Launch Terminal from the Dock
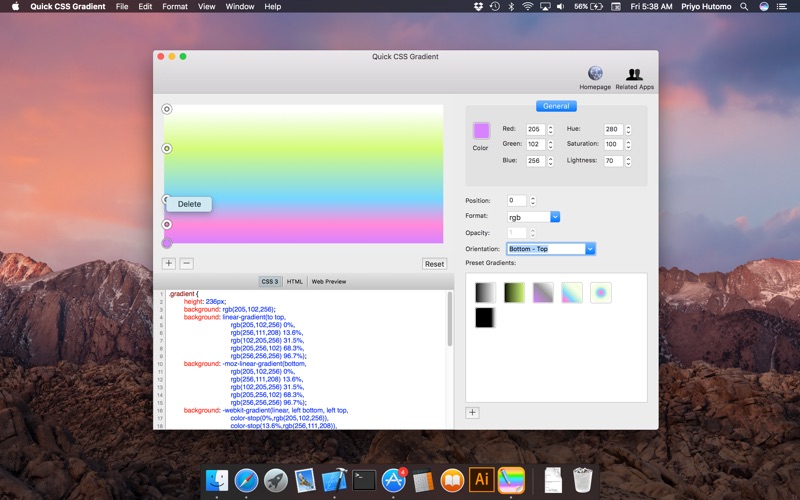The height and width of the screenshot is (500, 800). pyautogui.click(x=364, y=480)
